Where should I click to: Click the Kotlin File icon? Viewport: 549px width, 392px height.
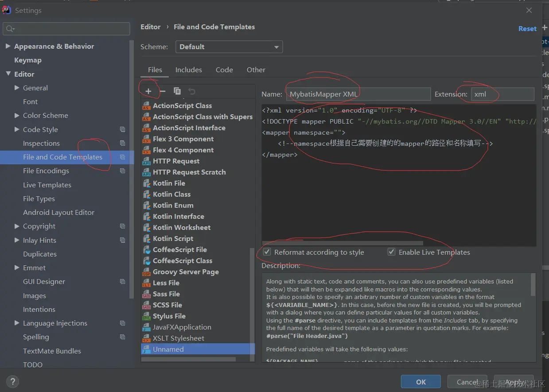146,183
